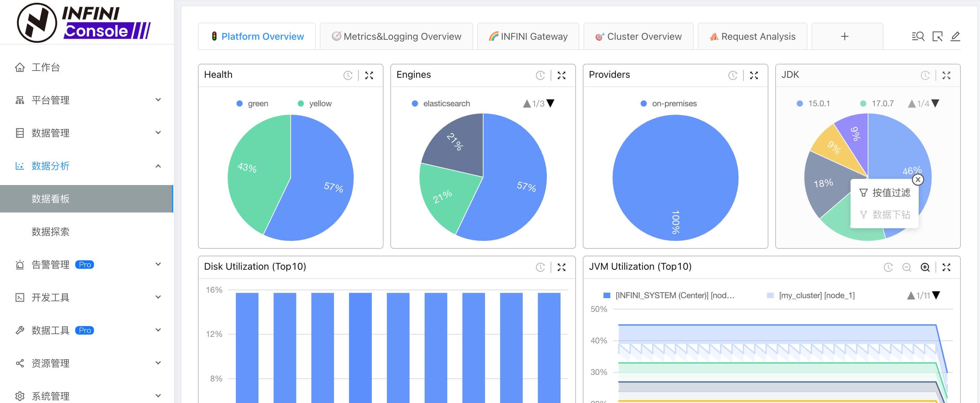Image resolution: width=980 pixels, height=403 pixels.
Task: Expand the 平台管理 menu chevron
Action: [158, 100]
